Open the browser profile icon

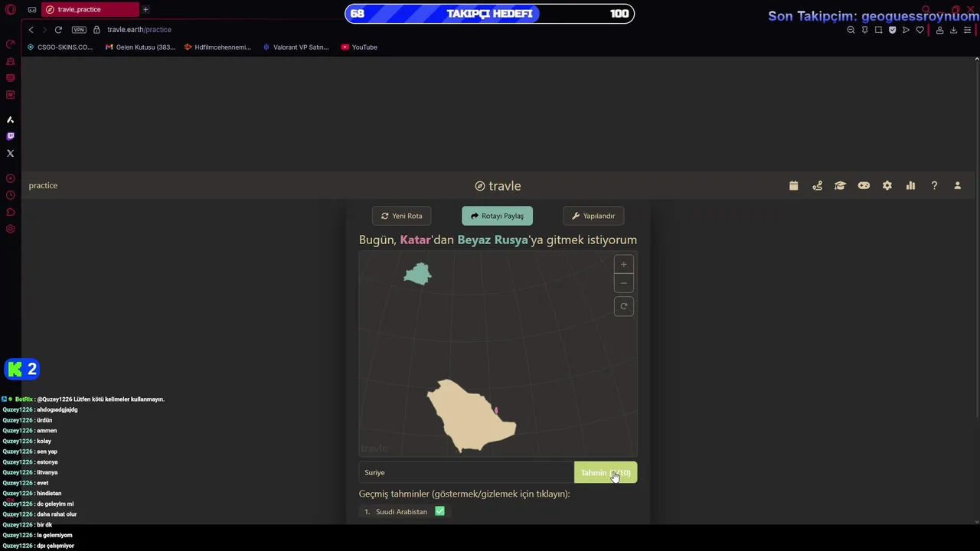tap(939, 30)
